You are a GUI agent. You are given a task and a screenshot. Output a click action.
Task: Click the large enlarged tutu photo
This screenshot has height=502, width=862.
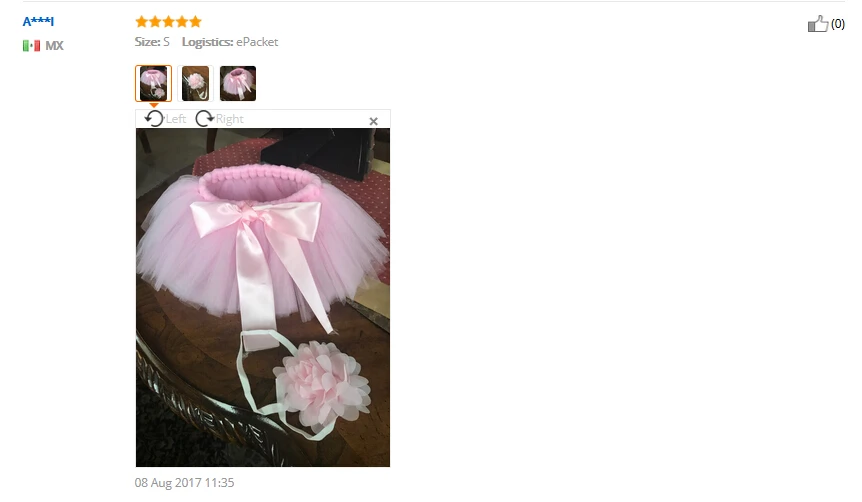coord(263,297)
